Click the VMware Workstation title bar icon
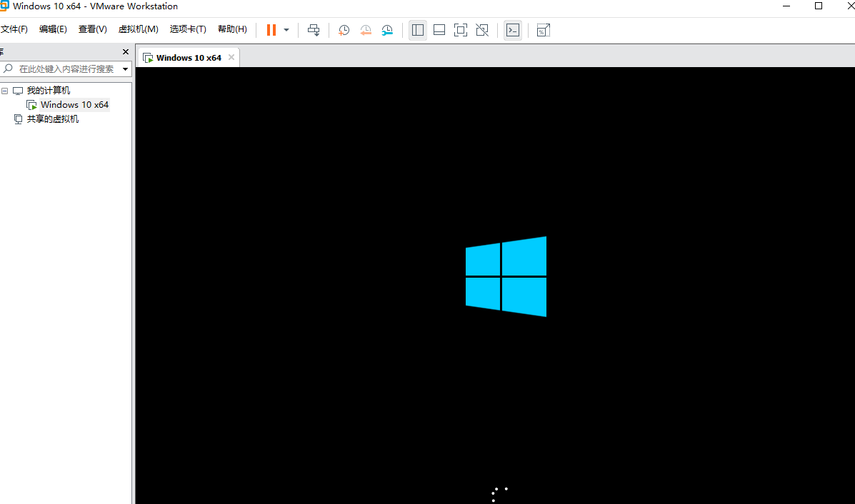The image size is (855, 504). pos(4,6)
